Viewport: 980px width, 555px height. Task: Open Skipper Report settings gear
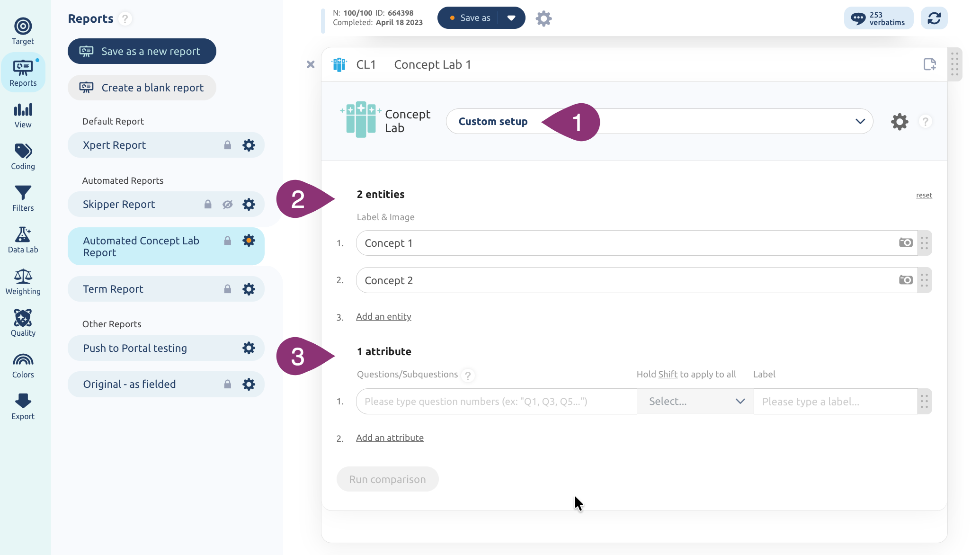tap(249, 205)
